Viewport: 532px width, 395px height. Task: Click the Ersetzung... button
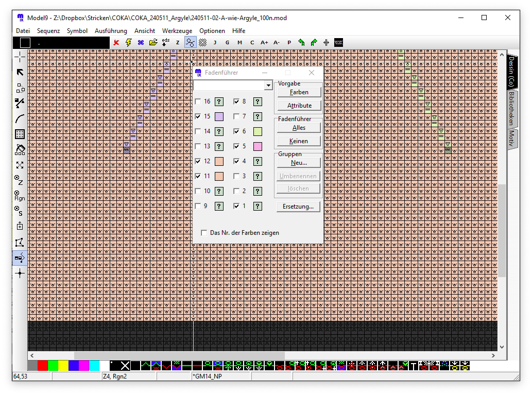click(x=298, y=207)
